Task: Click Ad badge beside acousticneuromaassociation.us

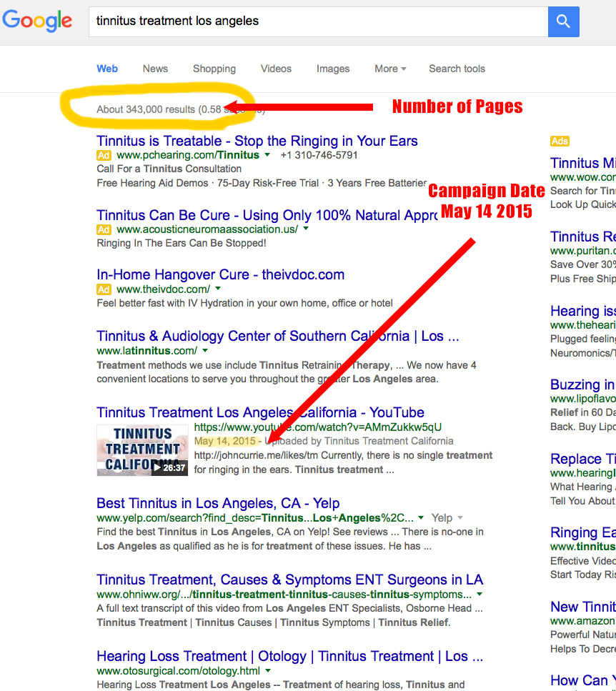Action: [104, 229]
